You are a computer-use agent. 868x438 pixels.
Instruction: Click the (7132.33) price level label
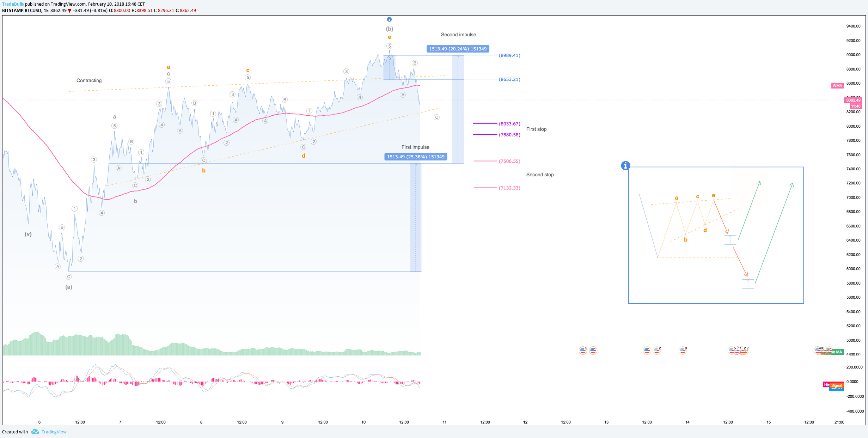[x=509, y=188]
